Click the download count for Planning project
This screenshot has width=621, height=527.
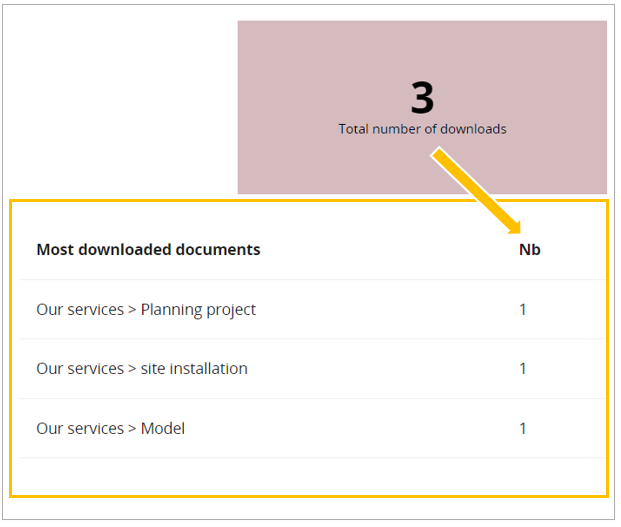click(523, 310)
